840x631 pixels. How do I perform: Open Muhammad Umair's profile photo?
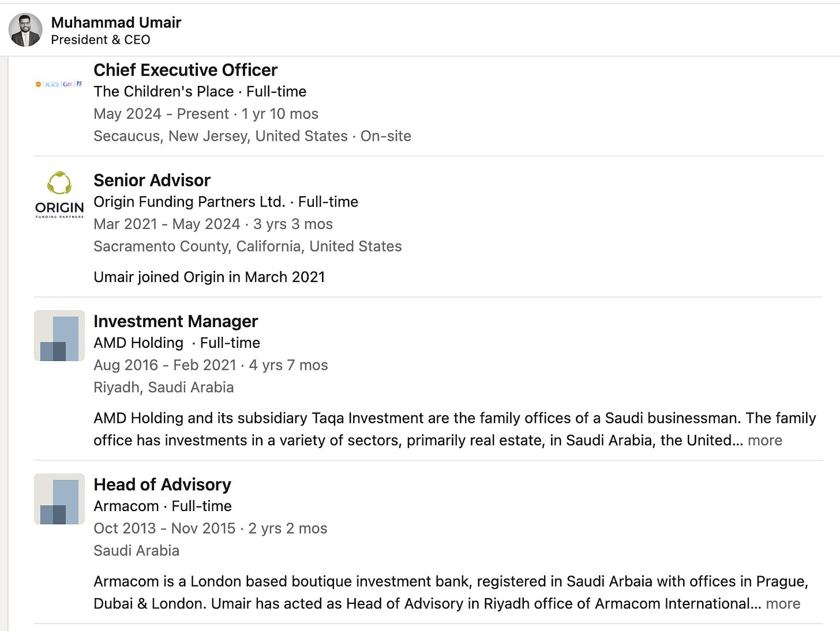pyautogui.click(x=25, y=30)
